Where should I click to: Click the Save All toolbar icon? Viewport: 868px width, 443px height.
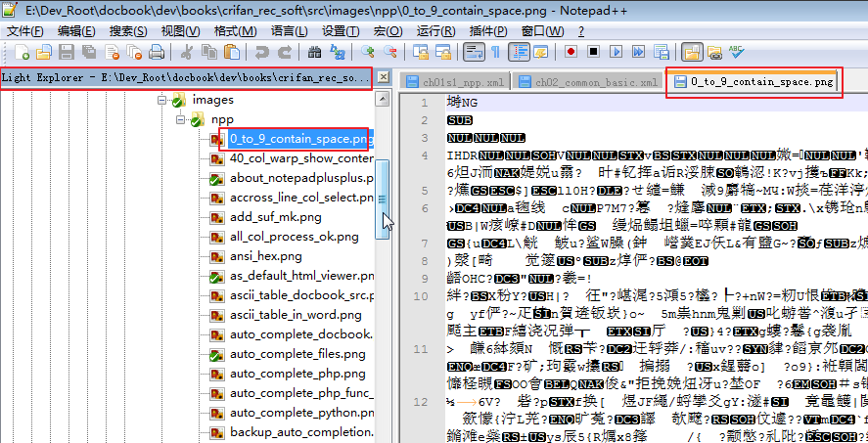coord(89,52)
